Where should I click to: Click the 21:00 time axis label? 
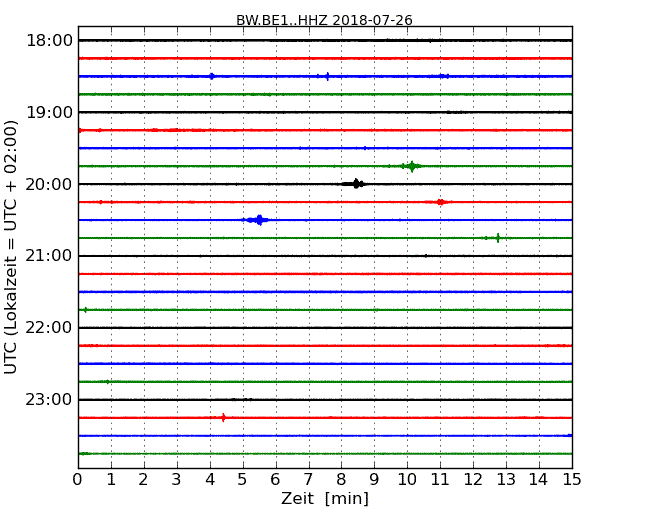coord(49,256)
